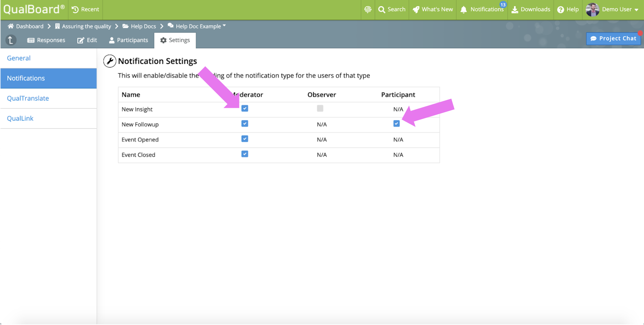Open the Responses tab
644x325 pixels.
46,40
